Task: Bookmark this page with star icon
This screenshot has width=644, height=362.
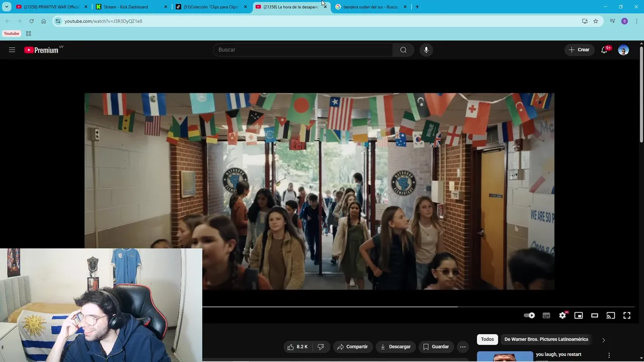Action: [x=596, y=21]
